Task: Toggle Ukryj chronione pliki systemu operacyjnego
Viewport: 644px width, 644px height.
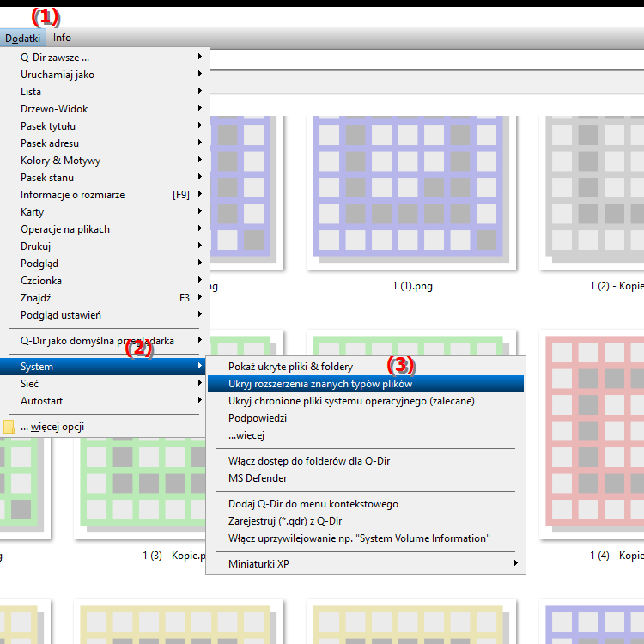Action: tap(366, 401)
